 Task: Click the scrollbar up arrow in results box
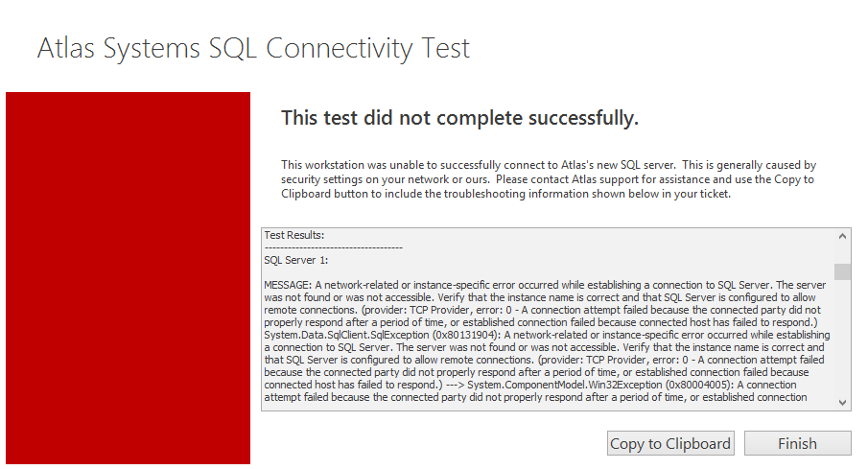[842, 236]
